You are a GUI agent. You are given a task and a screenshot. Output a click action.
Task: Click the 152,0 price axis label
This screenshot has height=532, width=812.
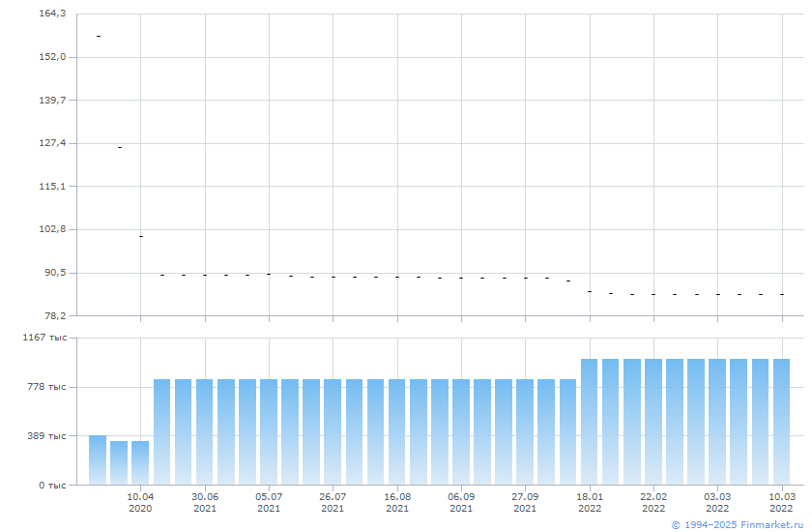(52, 57)
